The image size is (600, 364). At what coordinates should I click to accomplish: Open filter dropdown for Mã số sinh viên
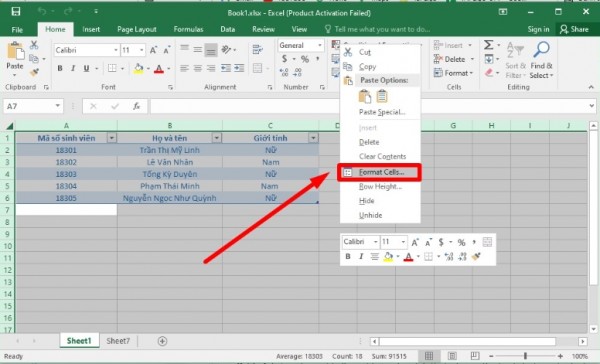111,138
